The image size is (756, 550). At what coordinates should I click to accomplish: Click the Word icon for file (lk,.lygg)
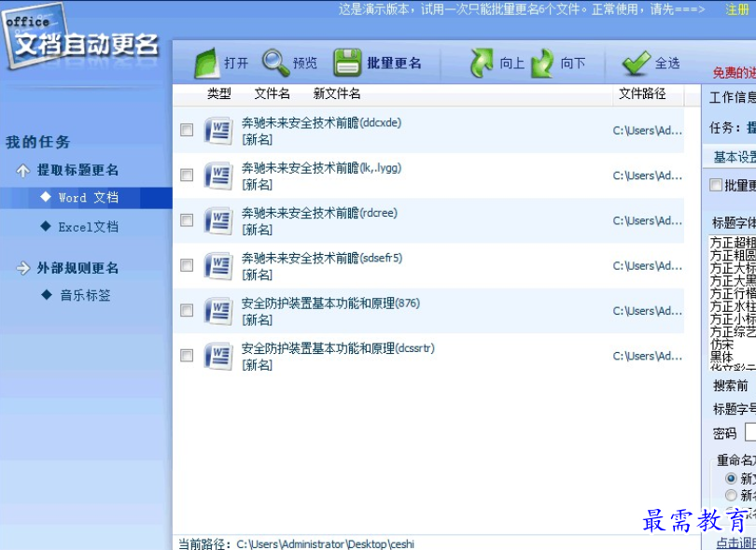(x=218, y=176)
